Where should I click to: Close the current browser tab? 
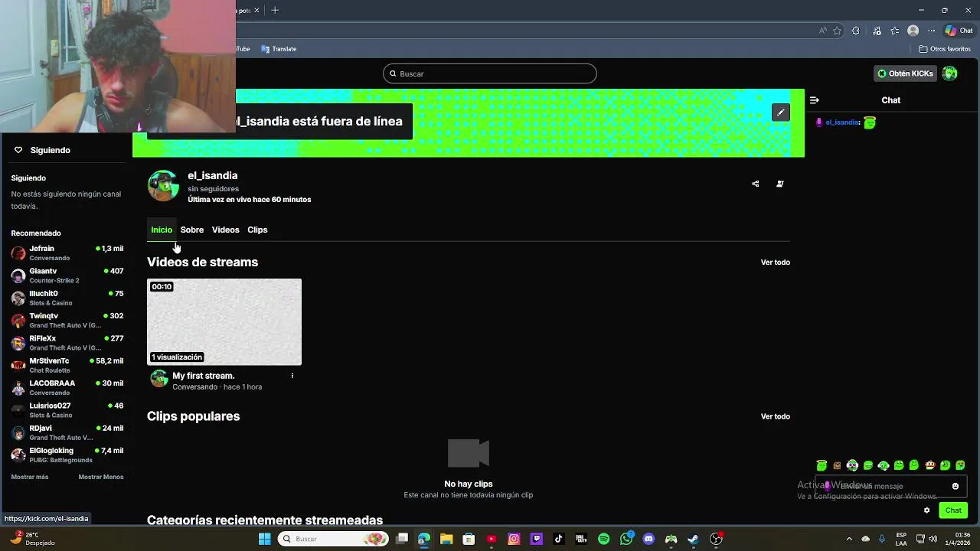[256, 10]
